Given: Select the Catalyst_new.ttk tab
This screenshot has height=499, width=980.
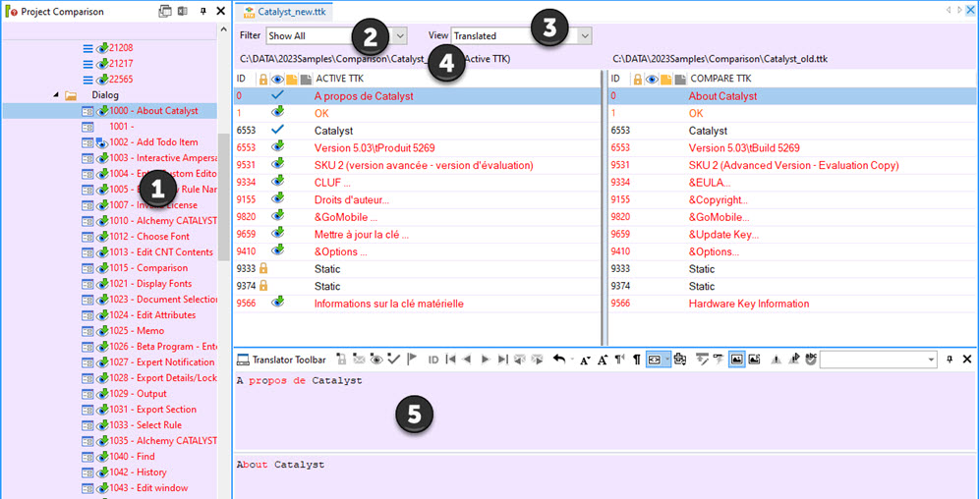Looking at the screenshot, I should point(286,11).
